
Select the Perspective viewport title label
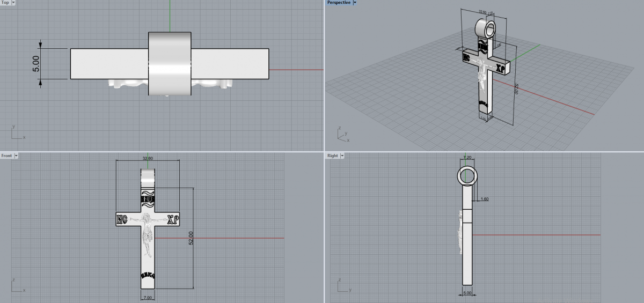pyautogui.click(x=339, y=3)
